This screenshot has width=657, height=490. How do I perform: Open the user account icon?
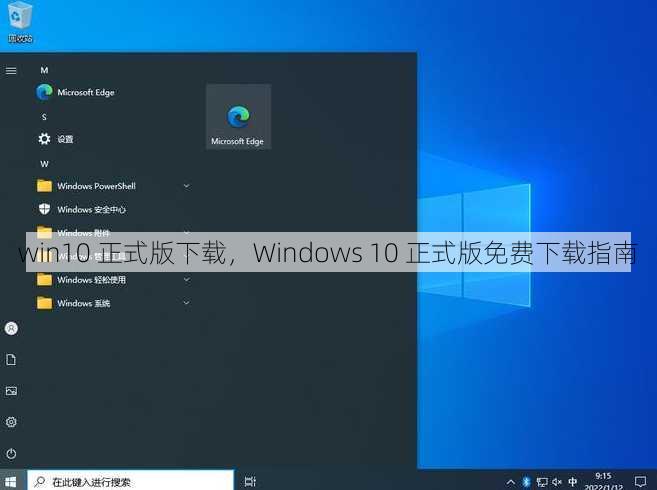(11, 328)
